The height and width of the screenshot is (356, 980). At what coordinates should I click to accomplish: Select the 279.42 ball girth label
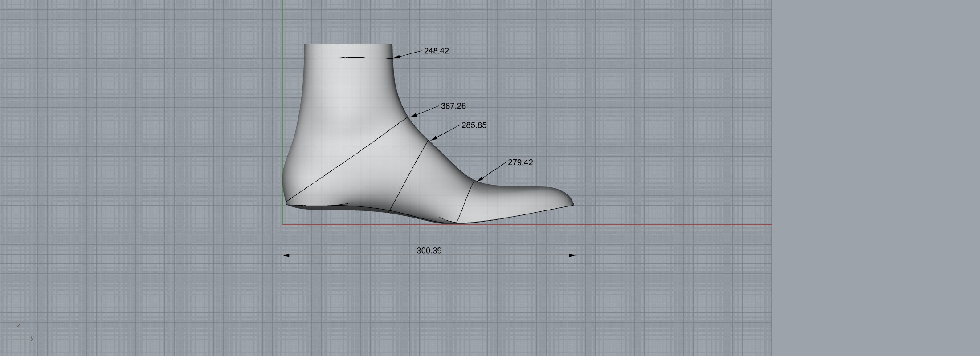pos(520,162)
